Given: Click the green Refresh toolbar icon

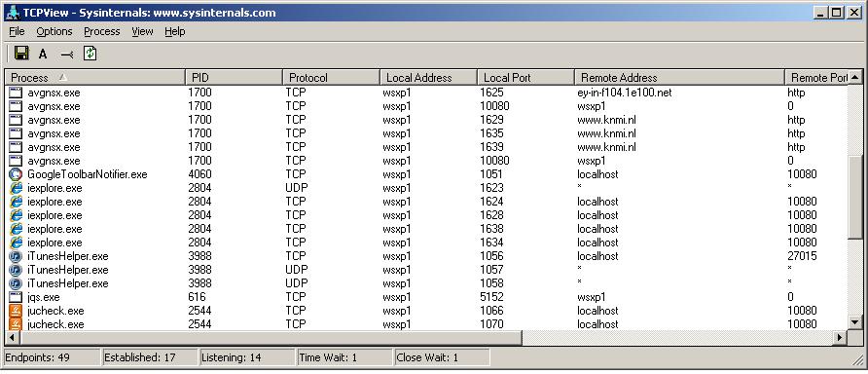Looking at the screenshot, I should [90, 54].
